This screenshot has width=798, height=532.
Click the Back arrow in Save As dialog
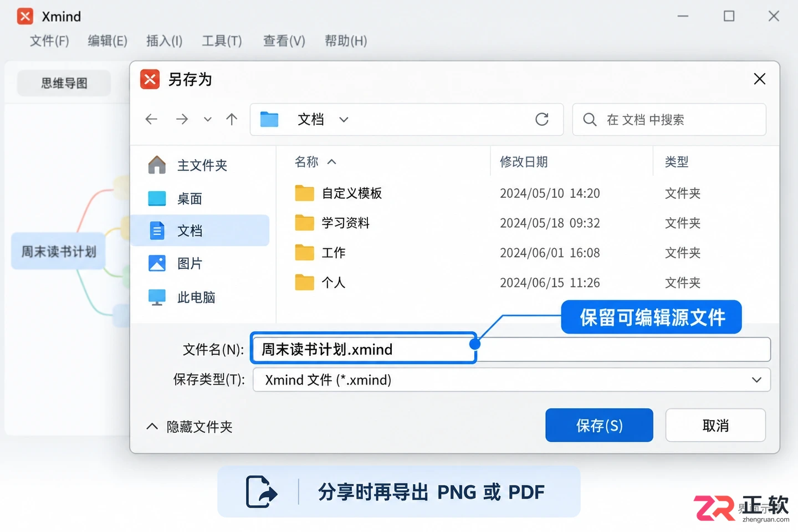151,119
